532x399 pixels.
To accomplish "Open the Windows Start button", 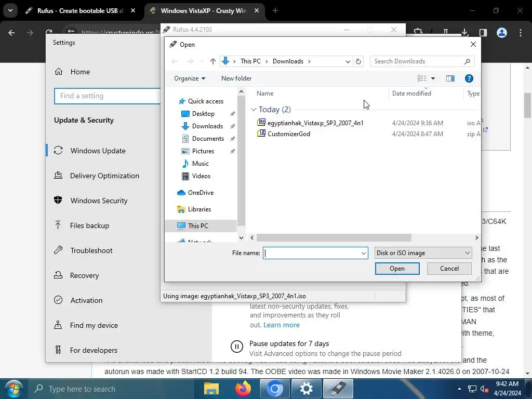I will [x=14, y=389].
